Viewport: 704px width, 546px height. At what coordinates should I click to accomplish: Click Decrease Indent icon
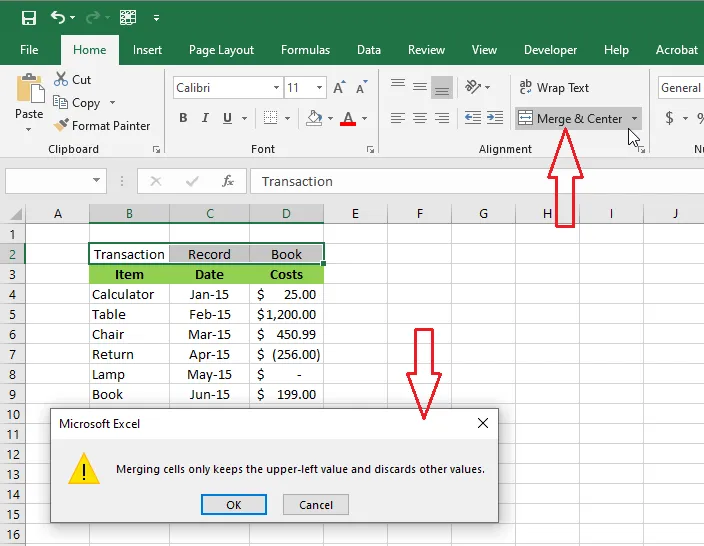coord(473,118)
